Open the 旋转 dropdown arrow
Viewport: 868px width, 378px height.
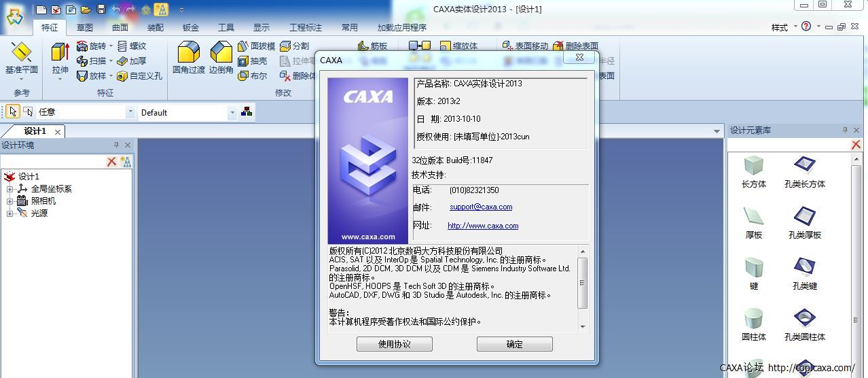[x=111, y=47]
